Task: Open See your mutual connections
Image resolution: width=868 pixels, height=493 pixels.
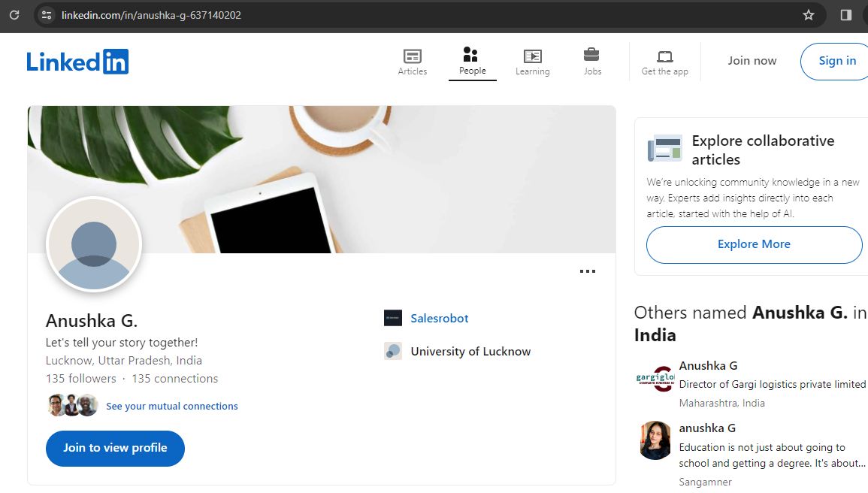Action: coord(172,406)
